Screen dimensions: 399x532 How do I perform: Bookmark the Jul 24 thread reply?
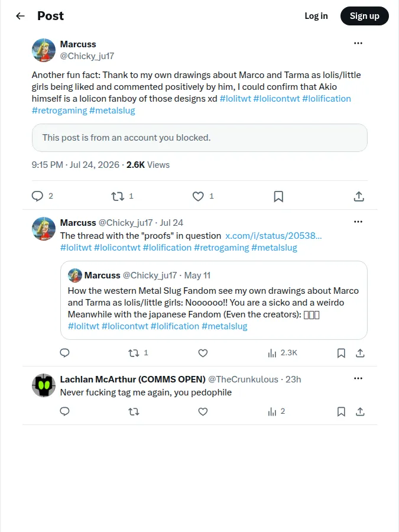click(341, 353)
